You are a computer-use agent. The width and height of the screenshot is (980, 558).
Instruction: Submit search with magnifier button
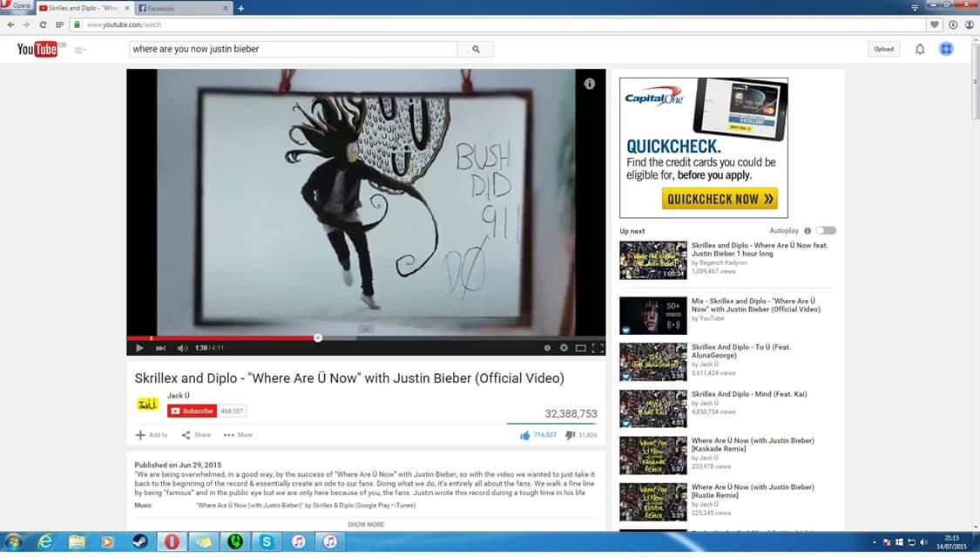(476, 49)
